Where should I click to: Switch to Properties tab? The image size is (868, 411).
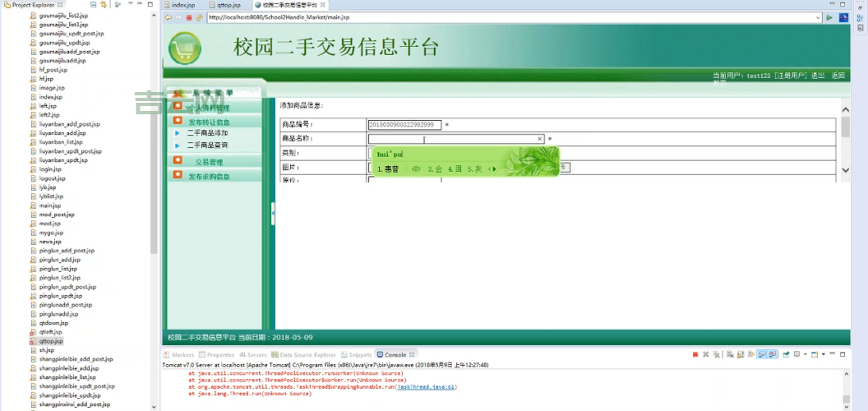click(216, 354)
